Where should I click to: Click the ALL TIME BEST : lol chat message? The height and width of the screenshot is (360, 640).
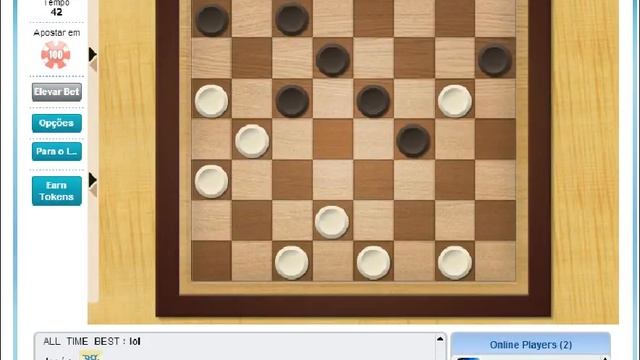(92, 341)
